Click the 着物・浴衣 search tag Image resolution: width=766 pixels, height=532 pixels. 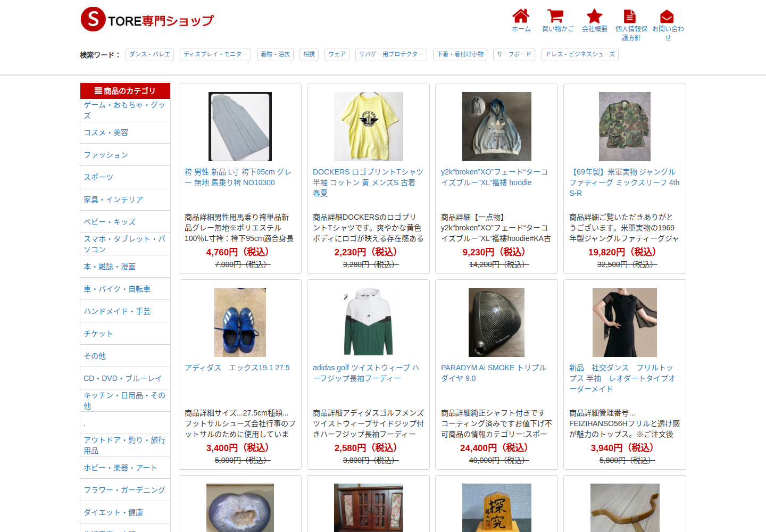pos(275,54)
